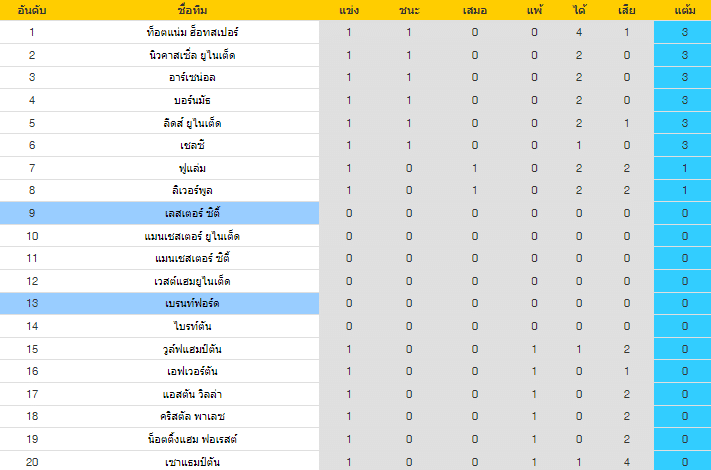The width and height of the screenshot is (711, 470).
Task: Click rank number 20 cell
Action: point(32,462)
